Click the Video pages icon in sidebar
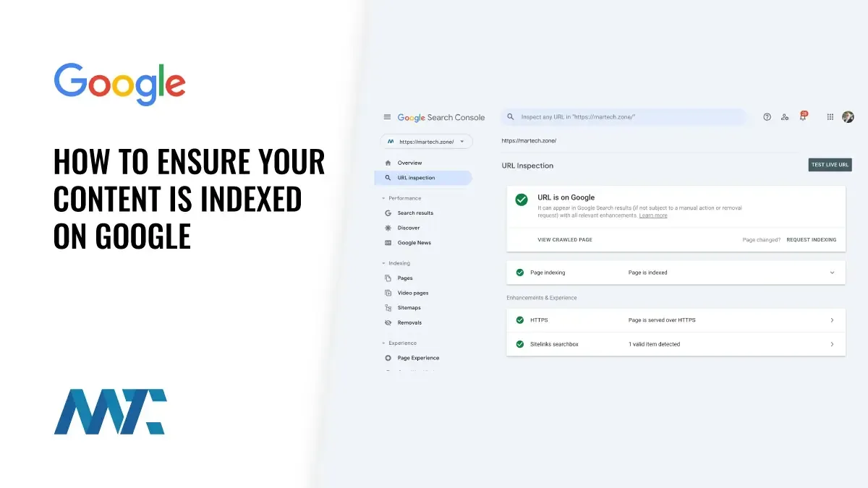Viewport: 868px width, 488px height. pyautogui.click(x=388, y=293)
